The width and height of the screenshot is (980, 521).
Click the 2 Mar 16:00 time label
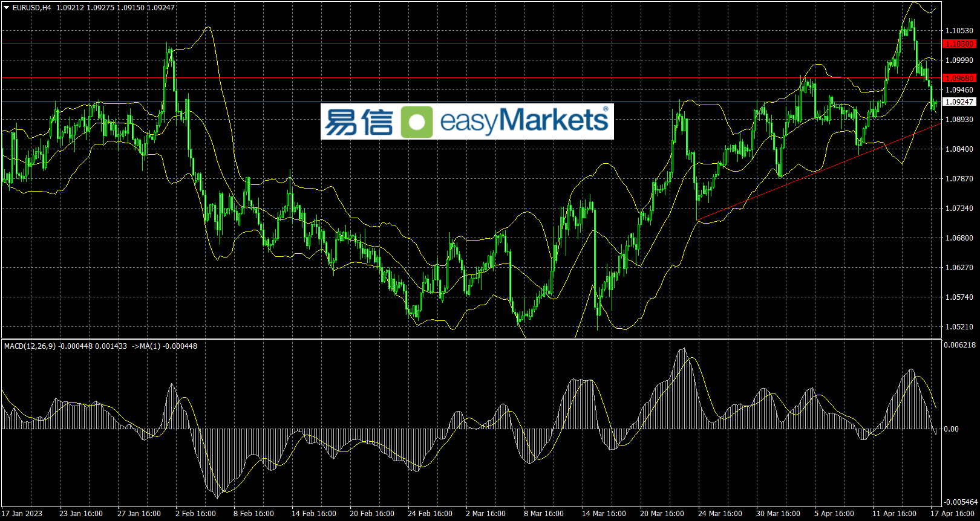[x=486, y=514]
